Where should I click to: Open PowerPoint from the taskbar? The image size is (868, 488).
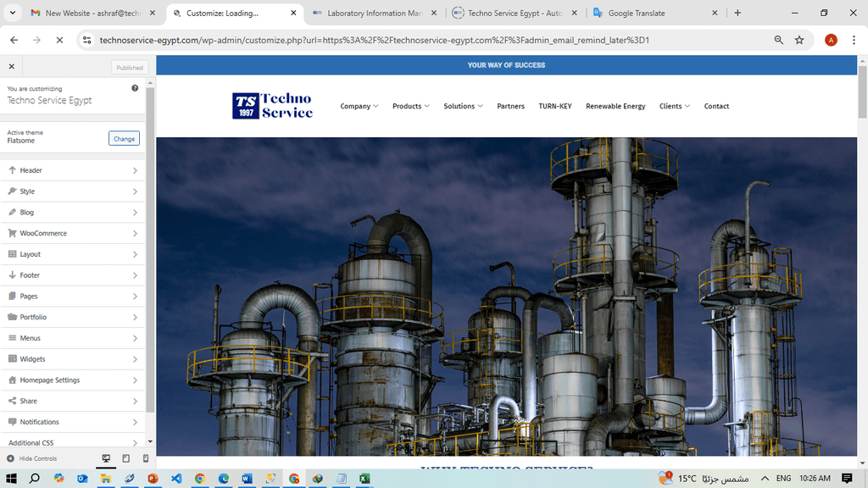[153, 478]
